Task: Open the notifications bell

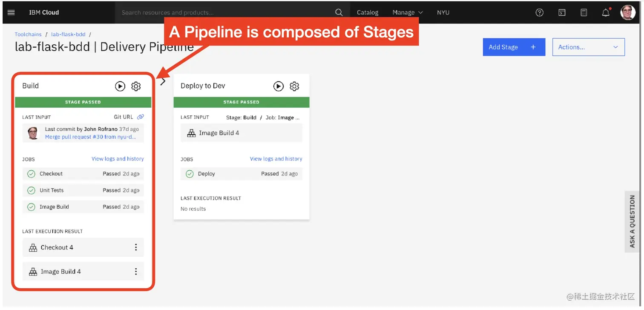Action: [606, 12]
